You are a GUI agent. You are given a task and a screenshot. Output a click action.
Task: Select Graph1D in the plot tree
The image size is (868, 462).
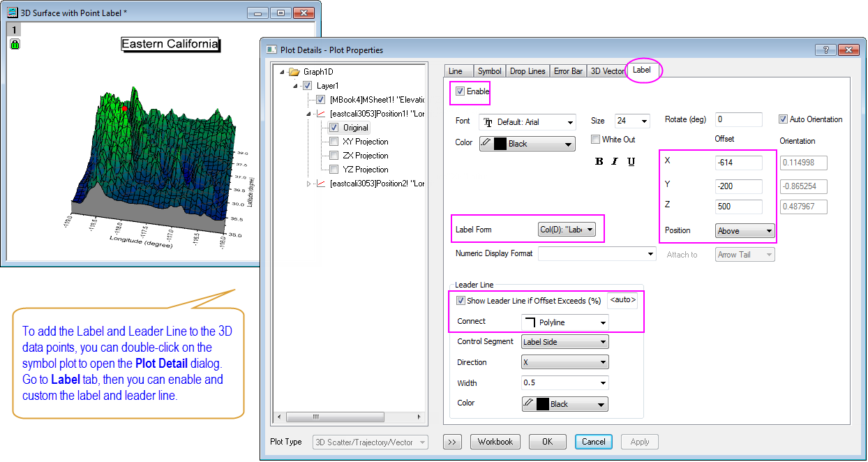pyautogui.click(x=318, y=72)
